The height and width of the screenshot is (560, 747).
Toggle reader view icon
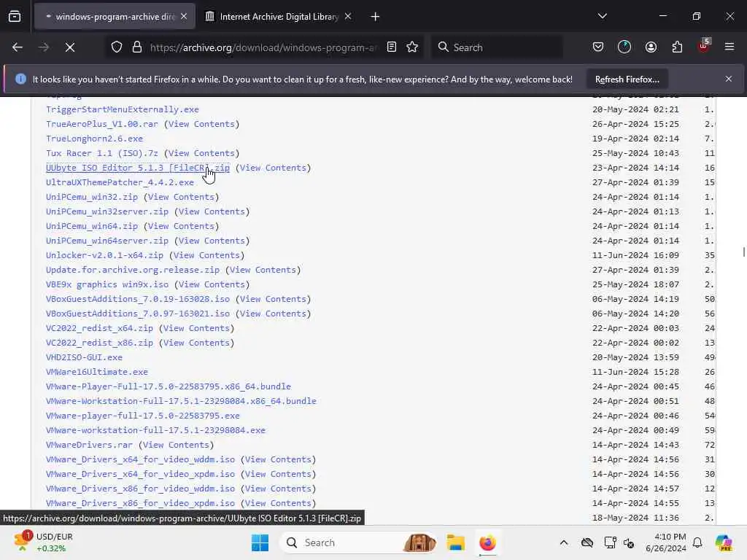point(392,47)
